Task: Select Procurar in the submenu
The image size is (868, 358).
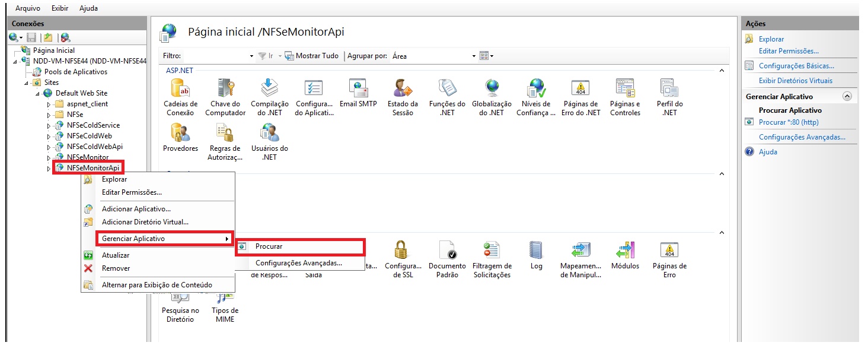Action: [x=299, y=246]
